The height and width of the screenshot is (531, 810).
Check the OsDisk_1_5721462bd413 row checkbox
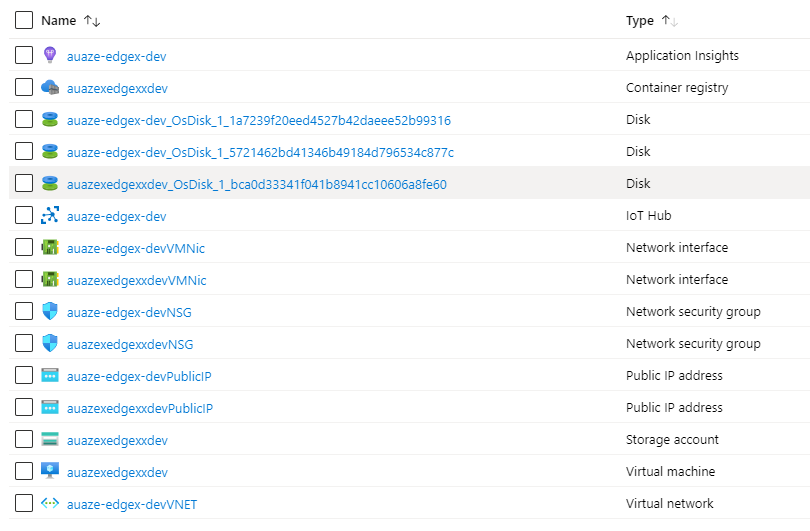click(24, 151)
